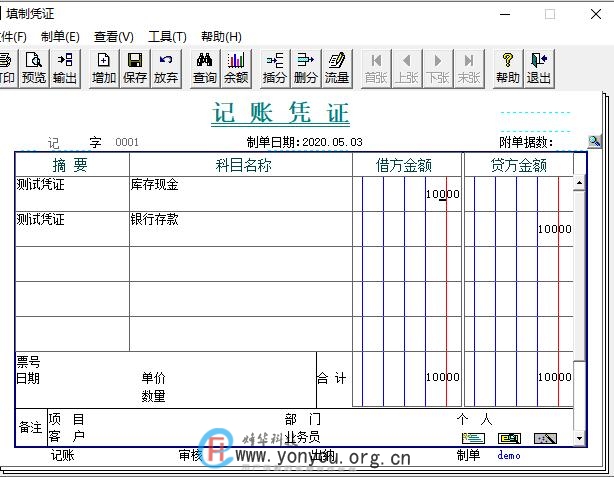Click first small icon below 个人 label
614x477 pixels.
[x=473, y=438]
